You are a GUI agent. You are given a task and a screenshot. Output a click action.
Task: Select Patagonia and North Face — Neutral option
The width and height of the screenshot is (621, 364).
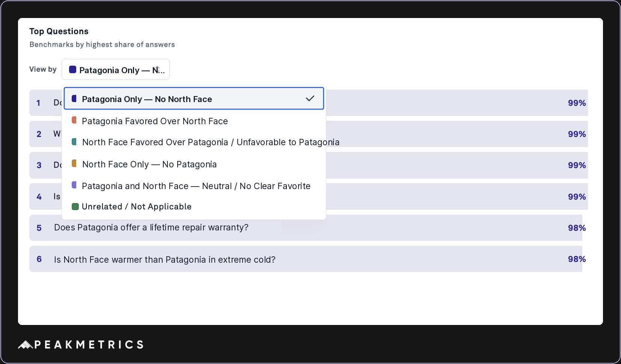point(194,186)
